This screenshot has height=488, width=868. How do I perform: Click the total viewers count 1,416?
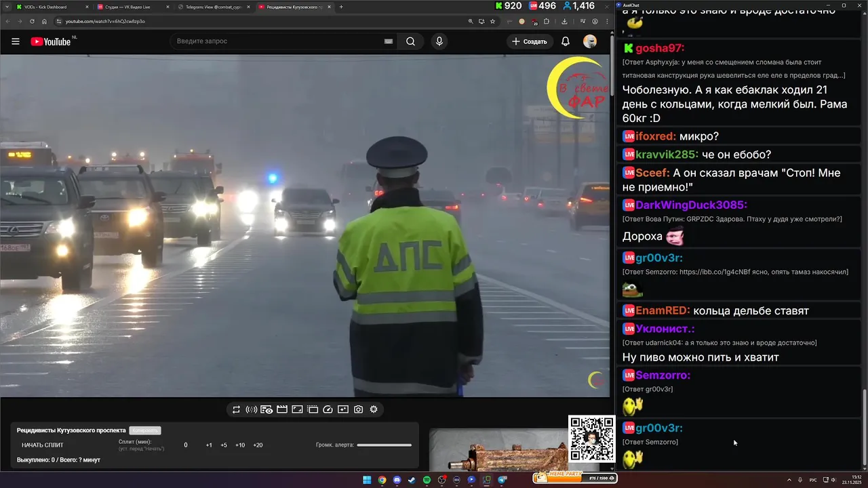click(x=578, y=5)
